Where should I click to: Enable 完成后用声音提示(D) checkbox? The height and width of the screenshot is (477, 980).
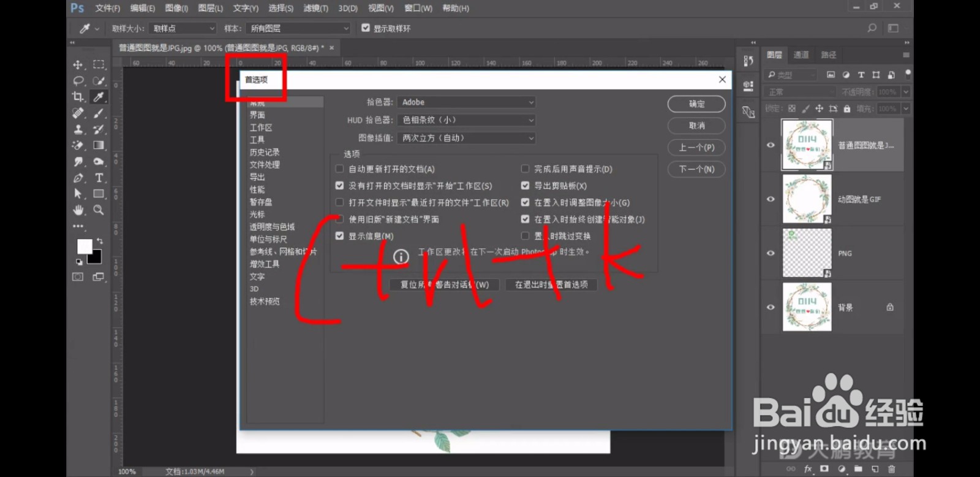[x=525, y=169]
